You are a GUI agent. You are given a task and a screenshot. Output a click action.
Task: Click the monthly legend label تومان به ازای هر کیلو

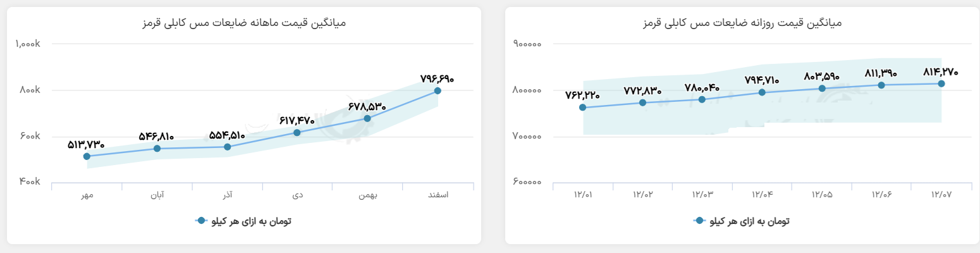coord(250,221)
